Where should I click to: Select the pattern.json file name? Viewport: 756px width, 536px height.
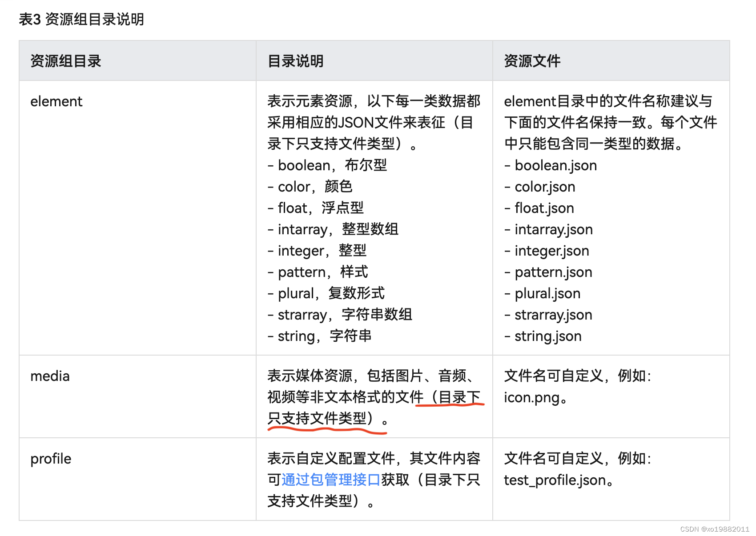point(553,272)
